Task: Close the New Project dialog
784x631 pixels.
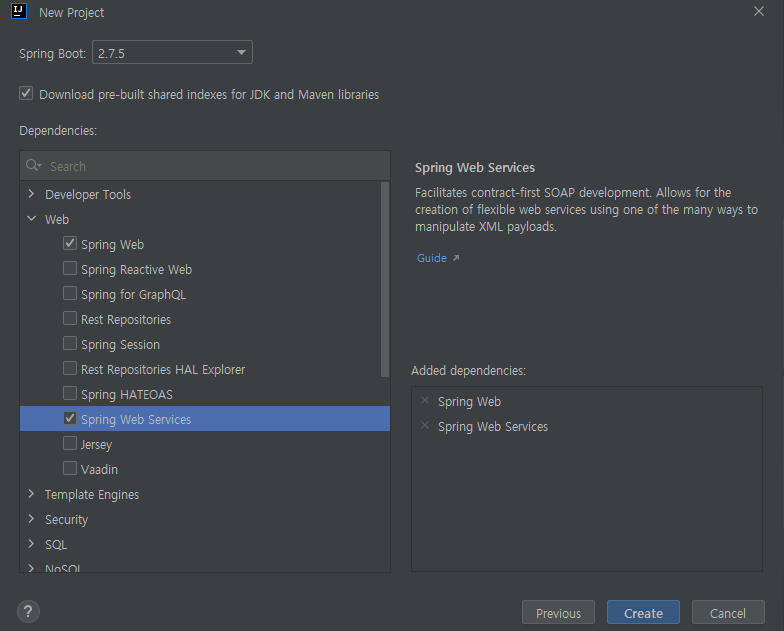Action: tap(758, 11)
